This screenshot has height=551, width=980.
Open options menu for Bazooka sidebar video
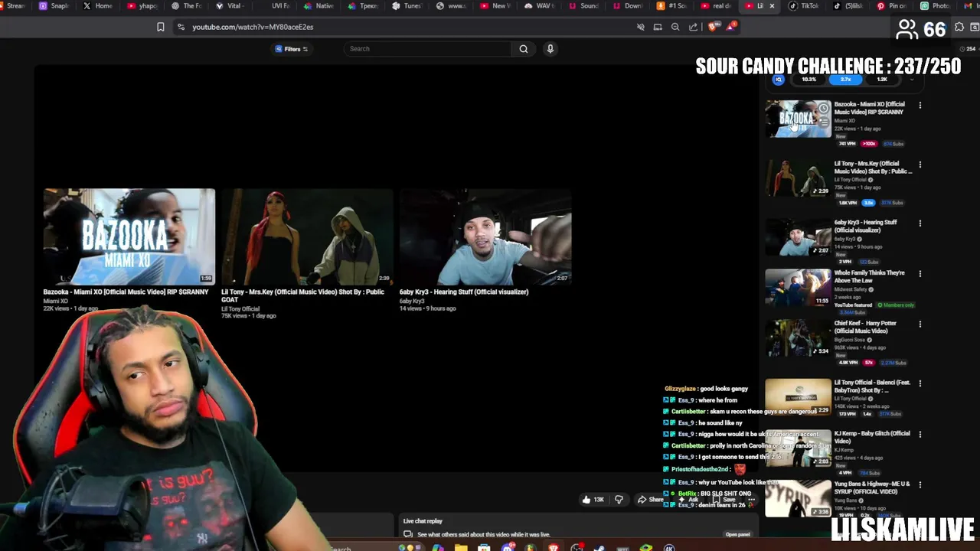coord(920,105)
